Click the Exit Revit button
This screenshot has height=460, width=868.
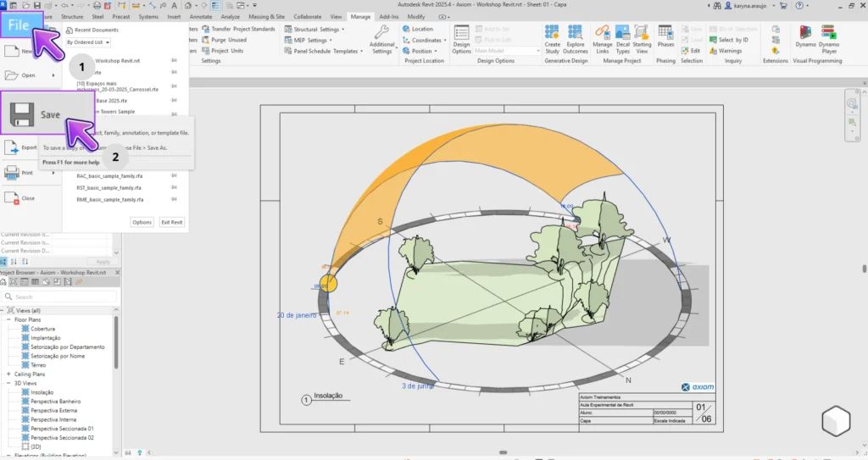172,222
